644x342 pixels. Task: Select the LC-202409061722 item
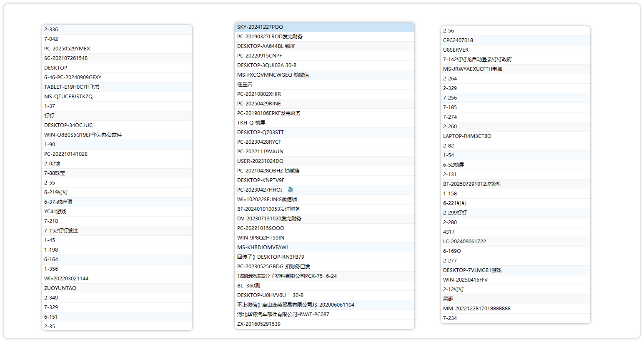coord(464,242)
